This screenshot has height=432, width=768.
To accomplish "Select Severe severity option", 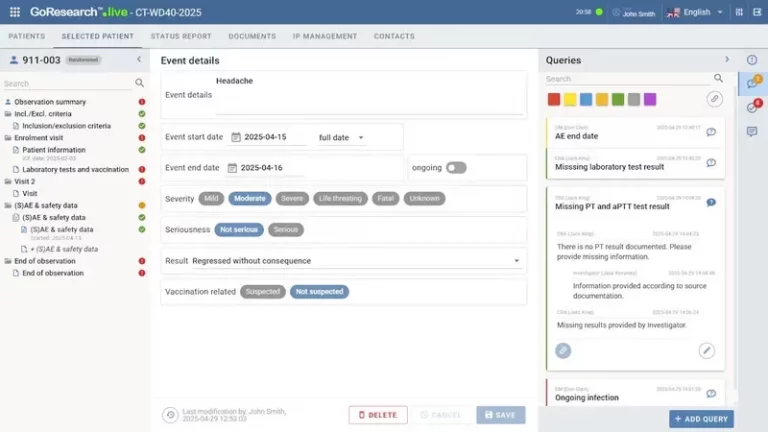I will coord(292,198).
